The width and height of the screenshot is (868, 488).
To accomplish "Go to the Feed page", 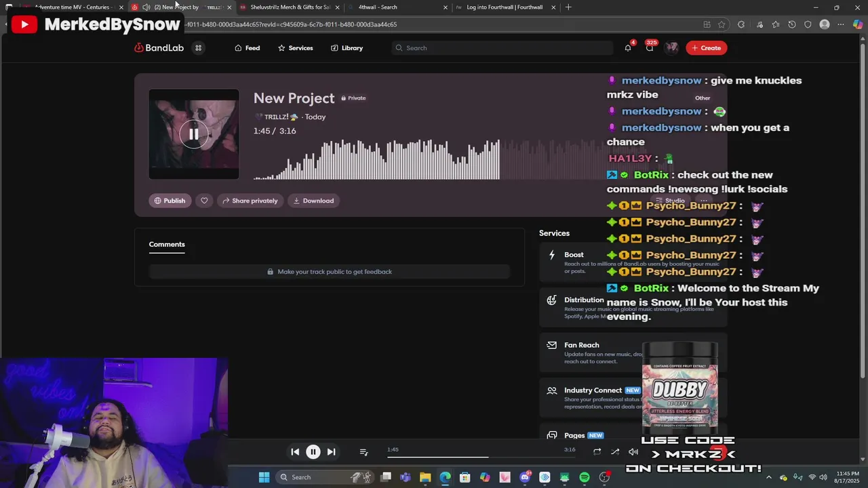I will point(247,48).
